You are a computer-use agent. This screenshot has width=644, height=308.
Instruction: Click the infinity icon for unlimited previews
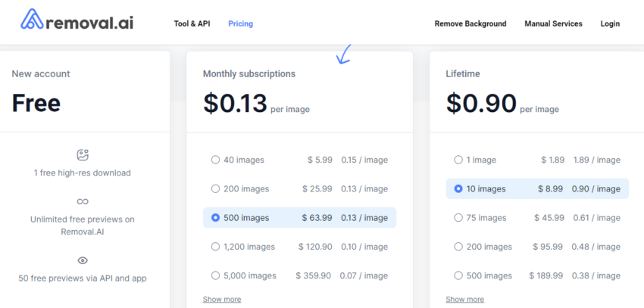tap(83, 201)
